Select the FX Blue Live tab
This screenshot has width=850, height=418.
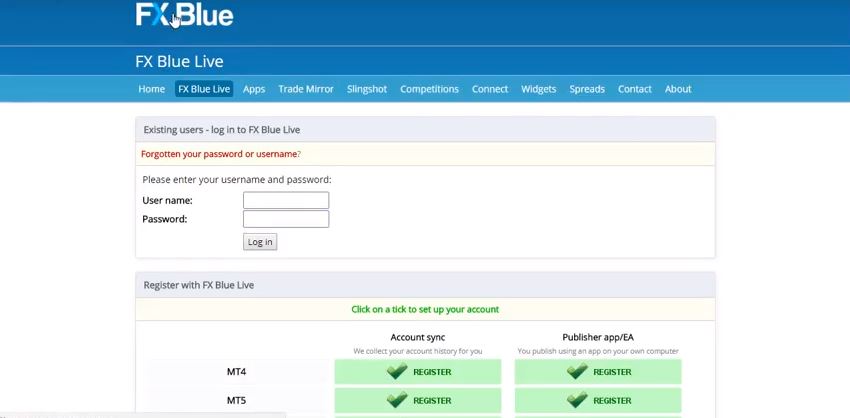204,89
